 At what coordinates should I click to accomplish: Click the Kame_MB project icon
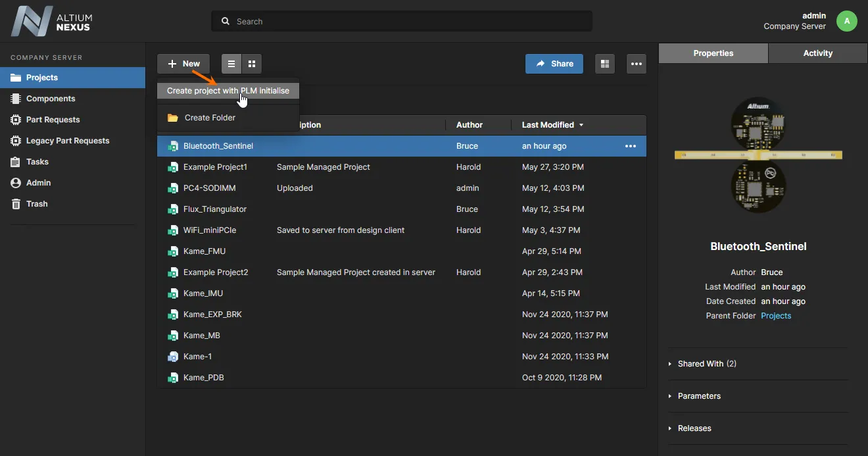173,336
